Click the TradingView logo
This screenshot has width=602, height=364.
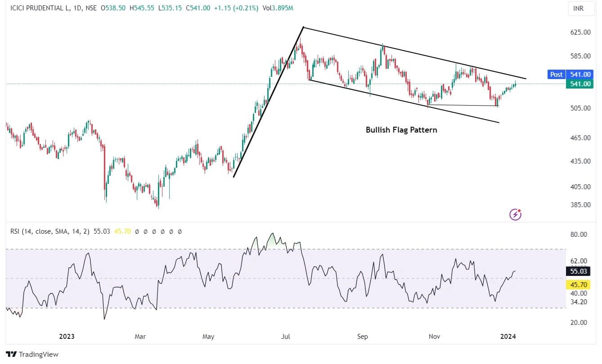click(32, 354)
